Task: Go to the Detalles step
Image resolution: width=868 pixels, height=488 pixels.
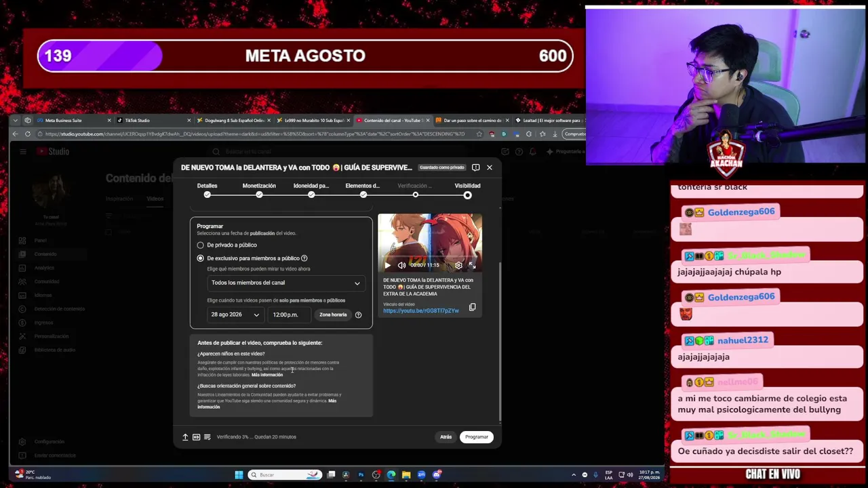Action: tap(208, 190)
